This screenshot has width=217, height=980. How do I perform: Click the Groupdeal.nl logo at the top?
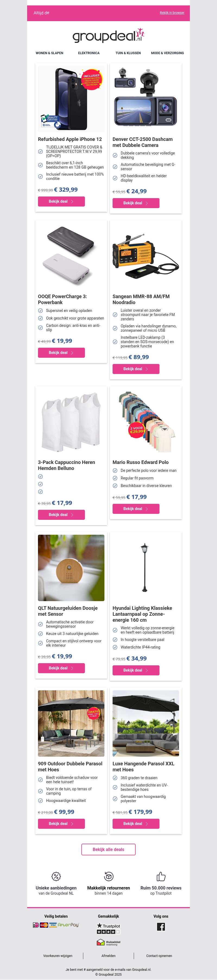(108, 36)
